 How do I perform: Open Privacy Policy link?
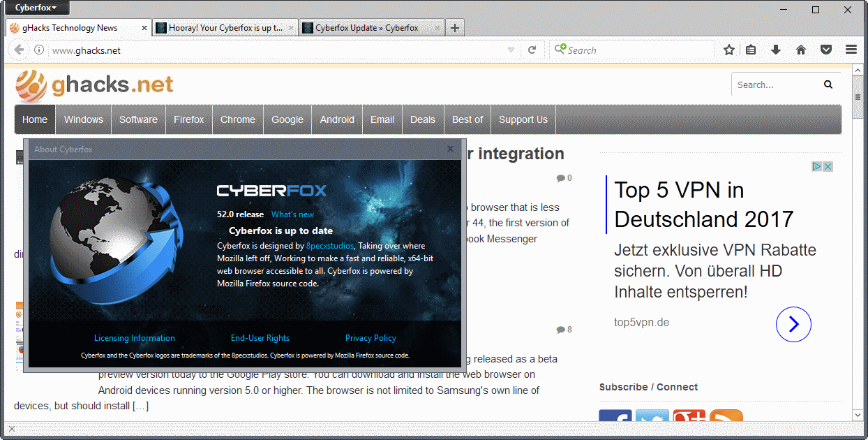tap(371, 338)
